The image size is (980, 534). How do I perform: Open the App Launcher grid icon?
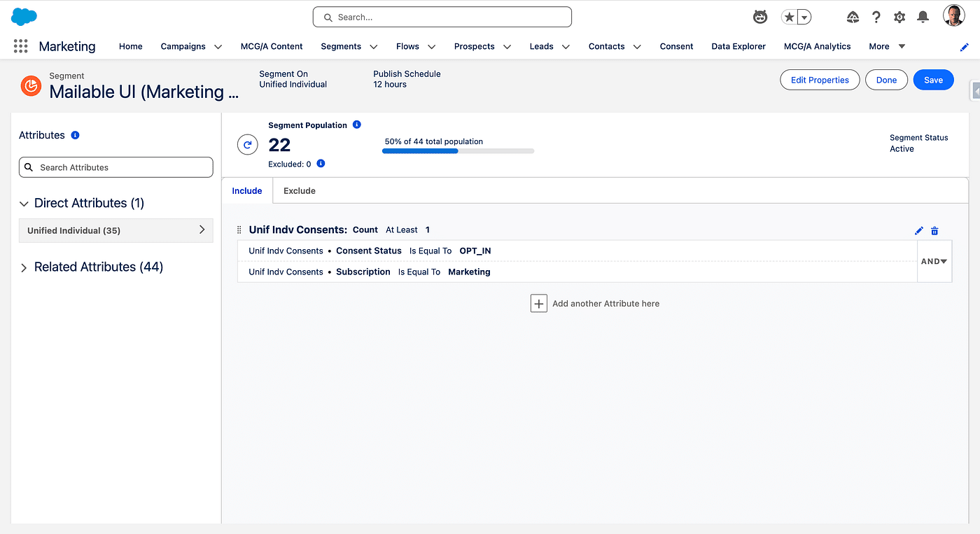tap(20, 46)
